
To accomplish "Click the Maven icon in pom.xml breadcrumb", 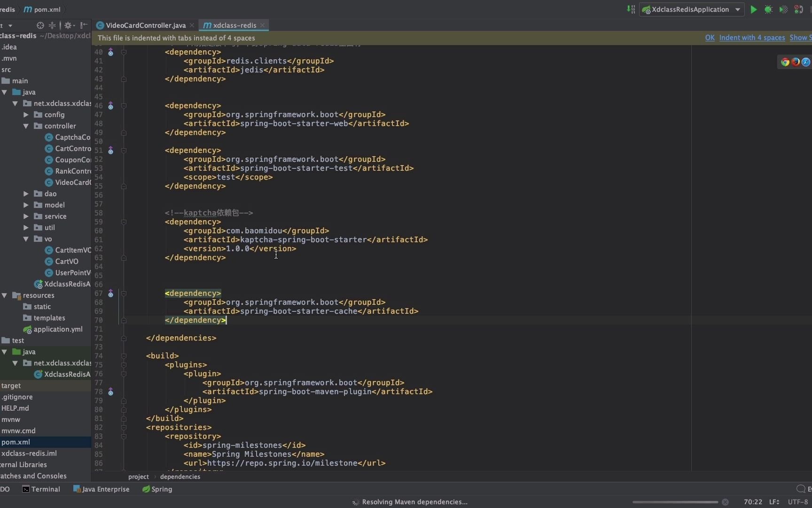I will pos(28,9).
